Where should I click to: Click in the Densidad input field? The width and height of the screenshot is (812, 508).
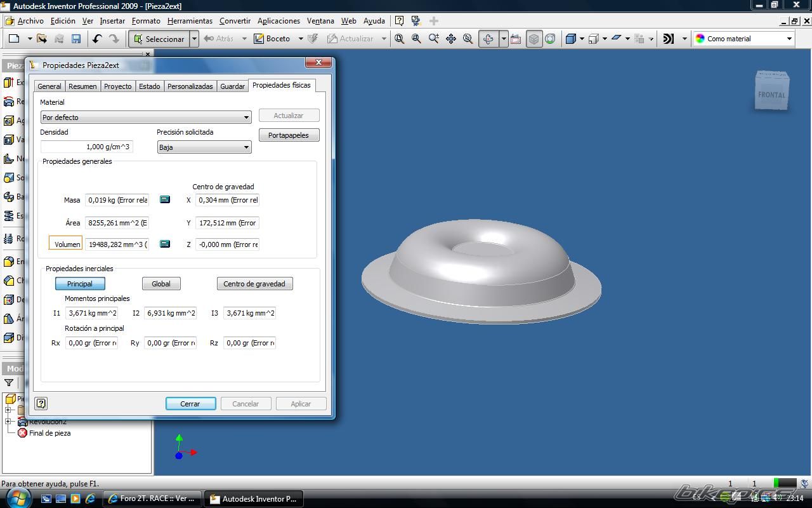(87, 147)
